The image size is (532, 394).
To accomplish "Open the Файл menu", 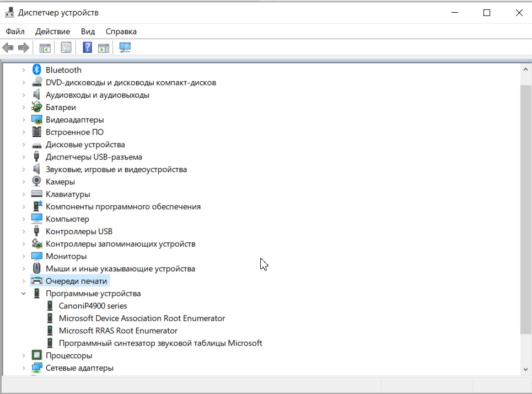I will point(15,31).
